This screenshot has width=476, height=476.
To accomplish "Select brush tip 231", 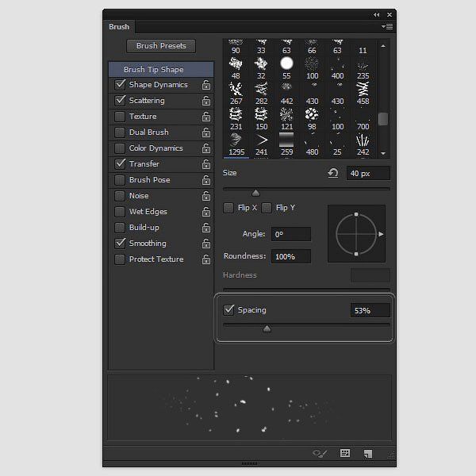I will 236,119.
